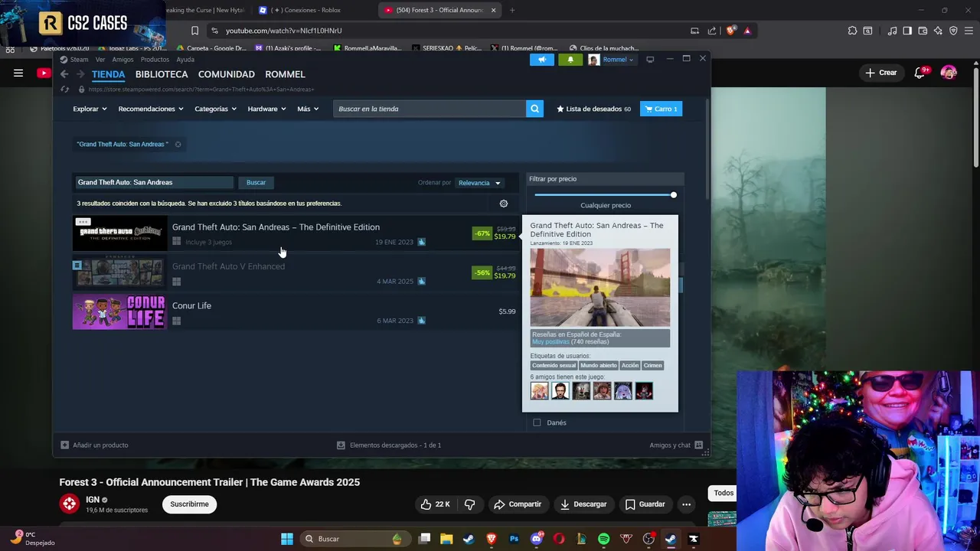Click Descargar under video
Viewport: 980px width, 551px height.
[583, 504]
